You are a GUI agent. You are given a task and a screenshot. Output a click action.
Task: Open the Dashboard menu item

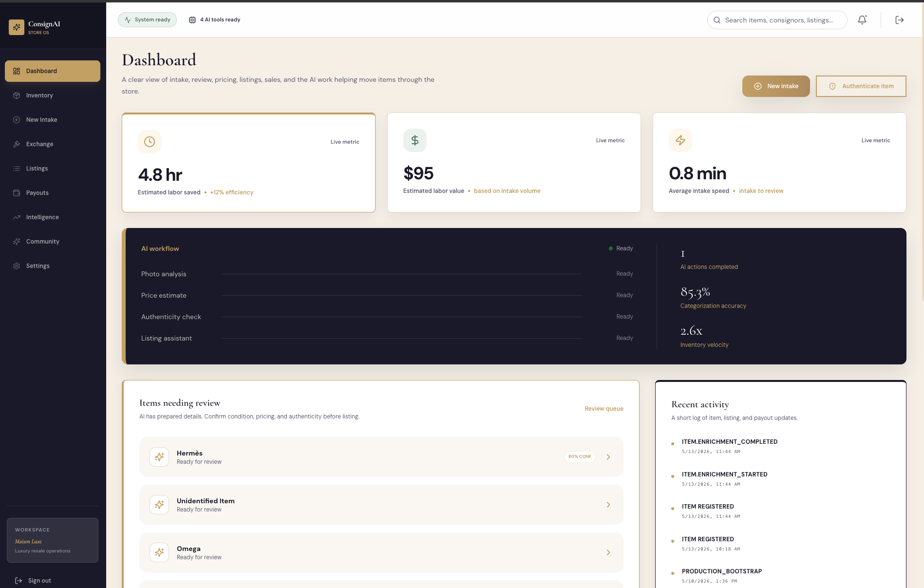pos(53,71)
